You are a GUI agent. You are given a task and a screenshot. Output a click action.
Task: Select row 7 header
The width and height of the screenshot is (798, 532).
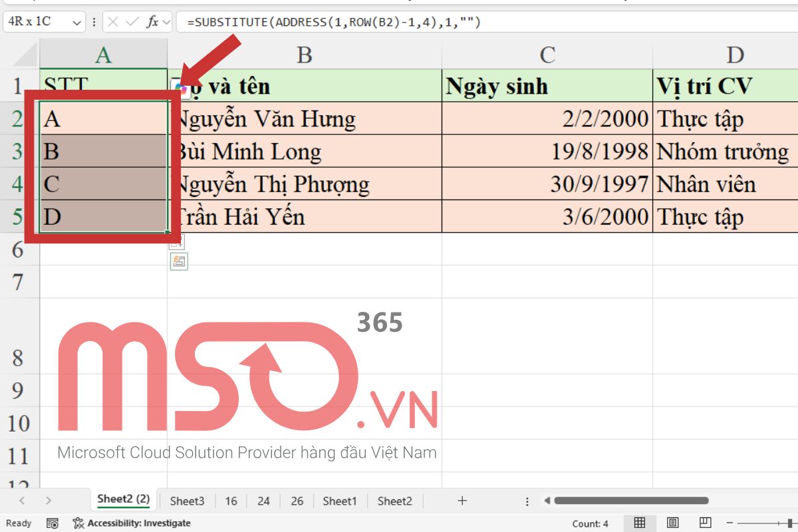pos(19,283)
